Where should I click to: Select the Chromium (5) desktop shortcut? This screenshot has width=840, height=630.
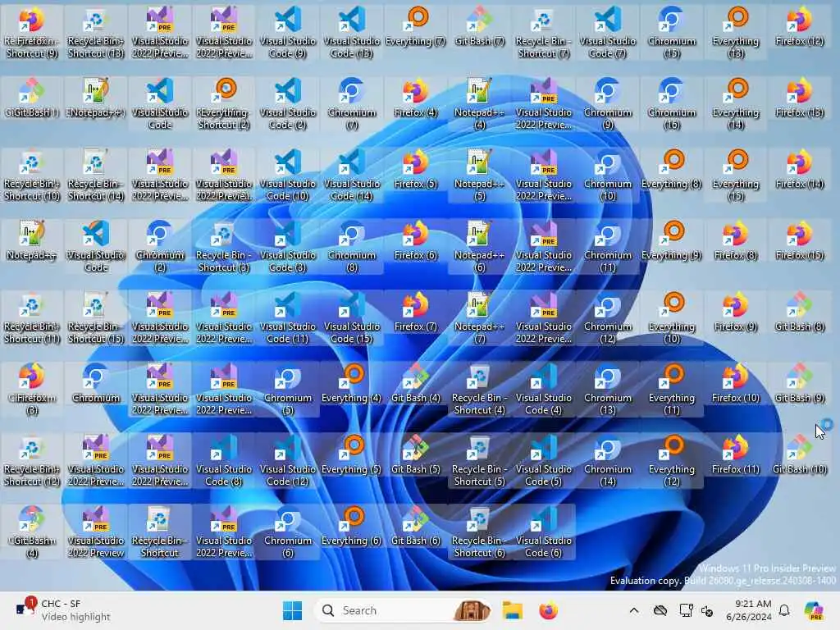point(288,389)
